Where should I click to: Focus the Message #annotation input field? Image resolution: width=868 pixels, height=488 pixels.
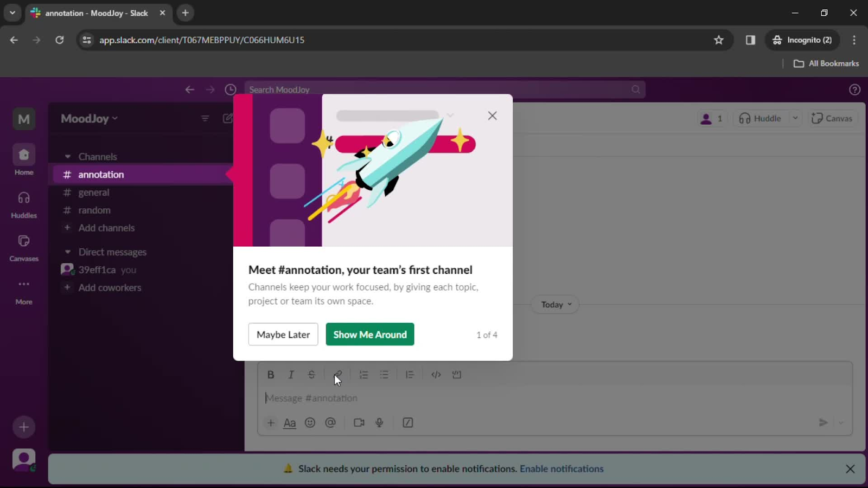[554, 398]
